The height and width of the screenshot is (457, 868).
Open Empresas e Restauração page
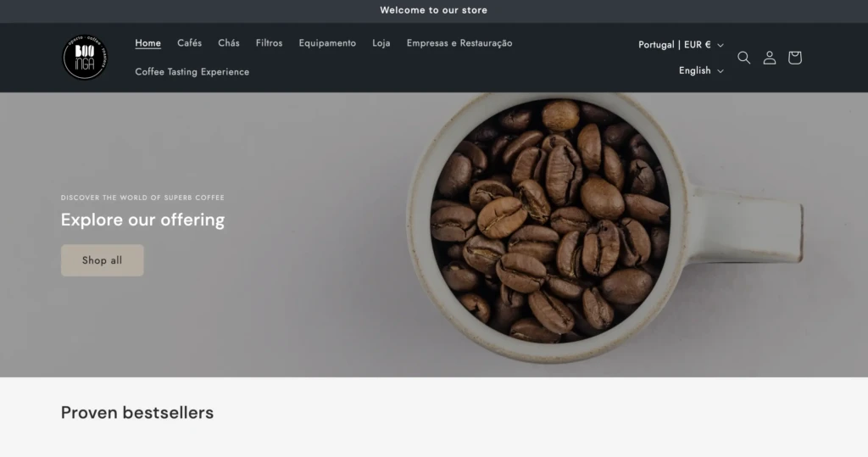point(459,43)
